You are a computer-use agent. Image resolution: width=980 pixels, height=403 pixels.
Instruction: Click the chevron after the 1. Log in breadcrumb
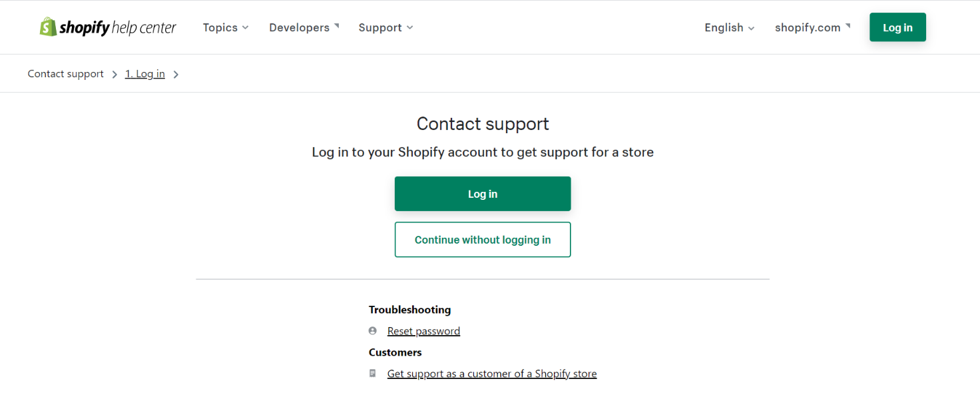[176, 75]
